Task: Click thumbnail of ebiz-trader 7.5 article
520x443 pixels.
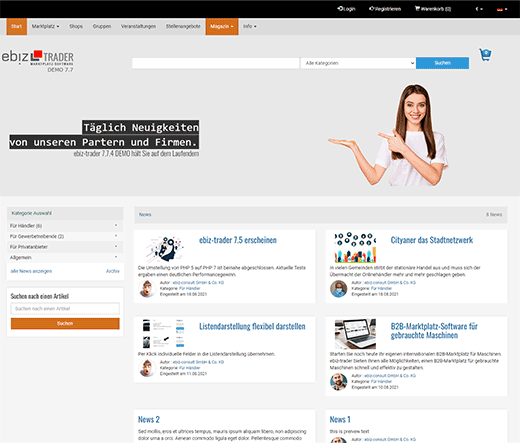Action: [165, 248]
